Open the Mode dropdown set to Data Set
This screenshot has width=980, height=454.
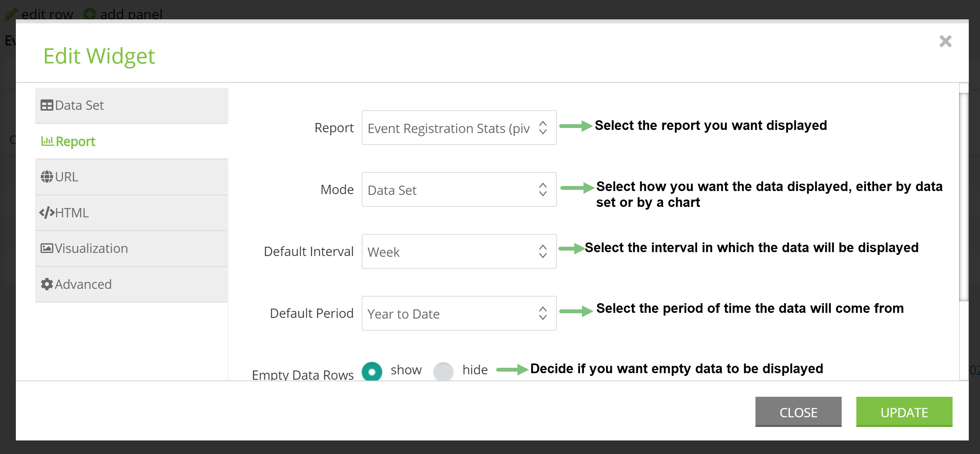(x=459, y=189)
